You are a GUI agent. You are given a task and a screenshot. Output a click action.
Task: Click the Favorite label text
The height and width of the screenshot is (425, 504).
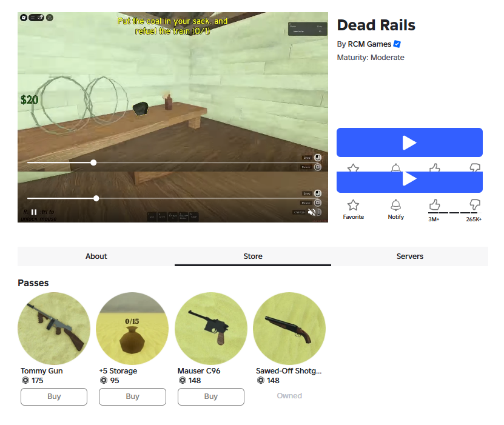click(x=353, y=217)
